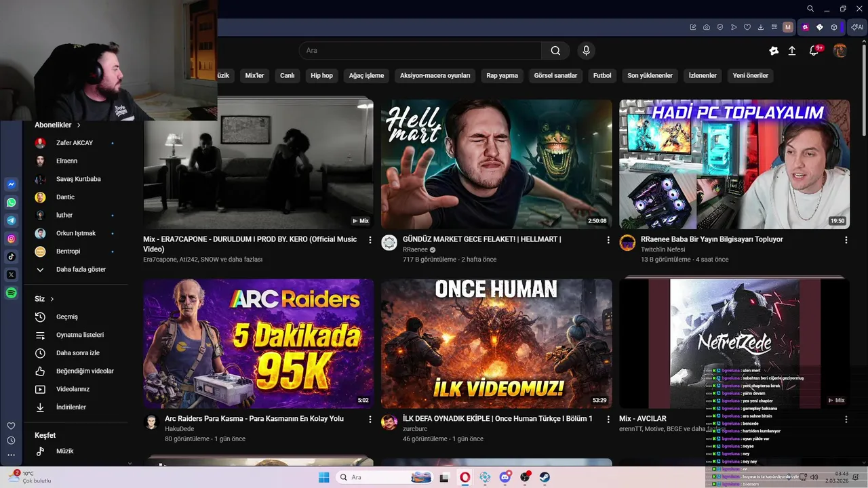Open YouTube notifications bell
Viewport: 868px width, 488px height.
click(x=814, y=51)
